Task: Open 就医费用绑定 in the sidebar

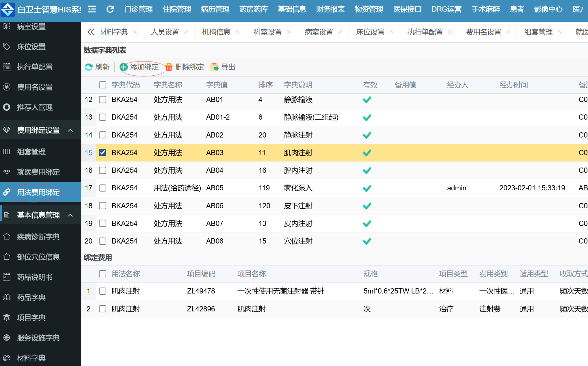Action: [38, 172]
